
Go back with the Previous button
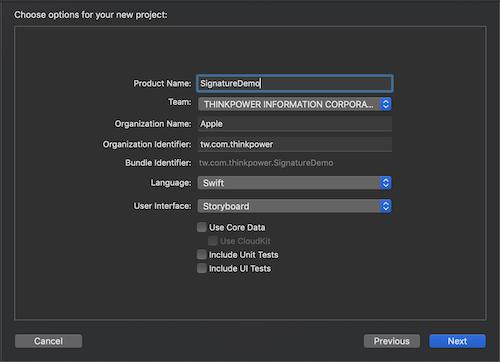click(x=392, y=341)
